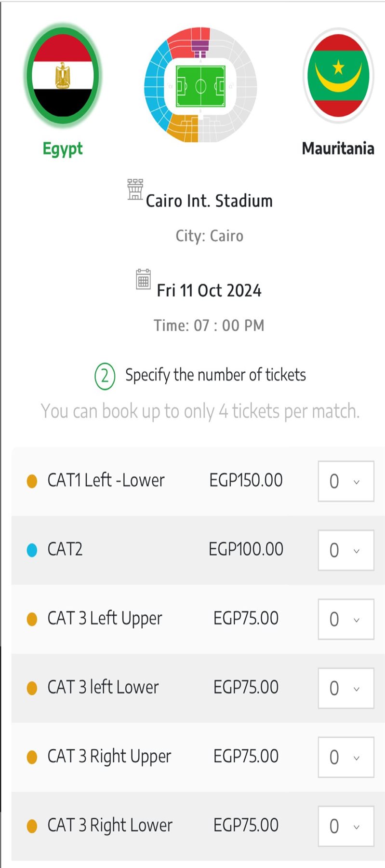
Task: Expand CAT 3 Right Upper quantity dropdown
Action: pyautogui.click(x=345, y=757)
